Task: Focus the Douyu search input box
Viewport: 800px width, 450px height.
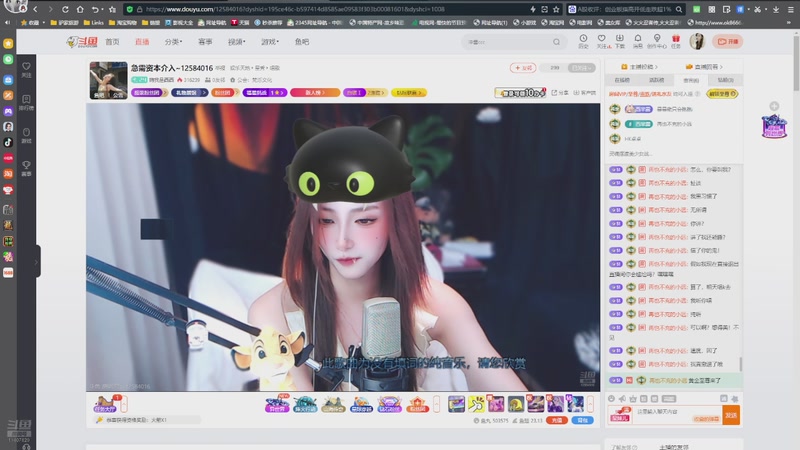Action: [x=508, y=42]
